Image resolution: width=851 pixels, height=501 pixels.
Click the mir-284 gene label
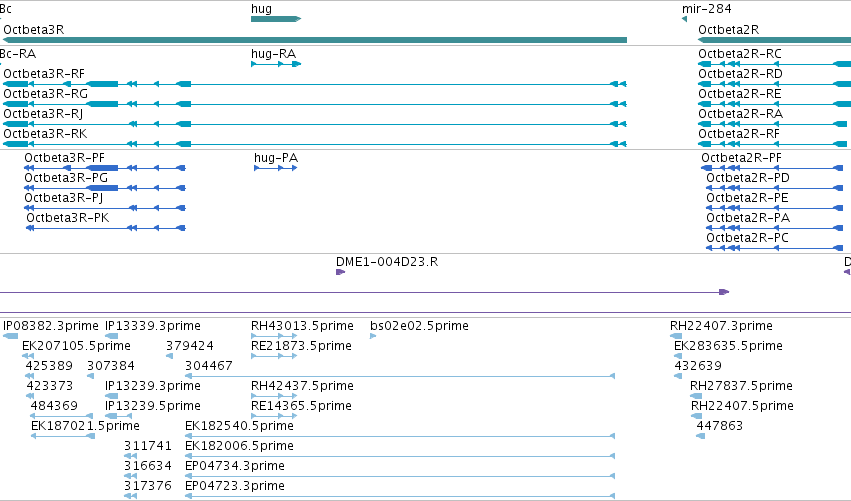click(707, 9)
